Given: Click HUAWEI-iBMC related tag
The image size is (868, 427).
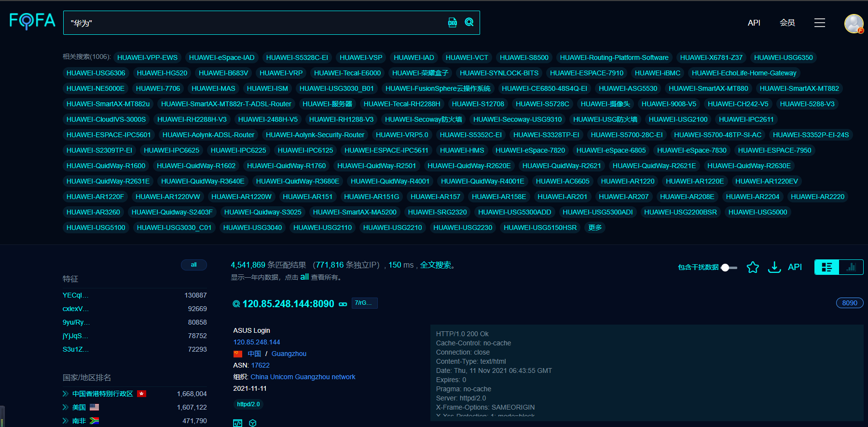Looking at the screenshot, I should tap(657, 73).
